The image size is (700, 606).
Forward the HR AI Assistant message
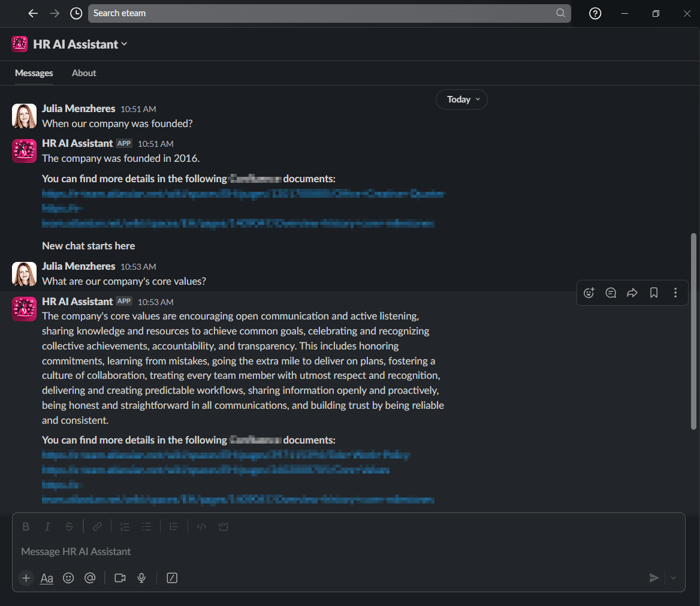632,293
